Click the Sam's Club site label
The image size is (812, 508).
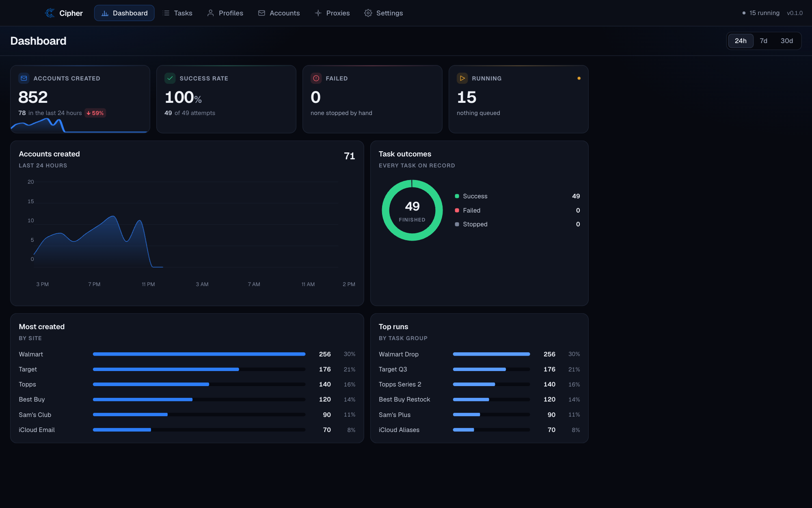pos(35,415)
